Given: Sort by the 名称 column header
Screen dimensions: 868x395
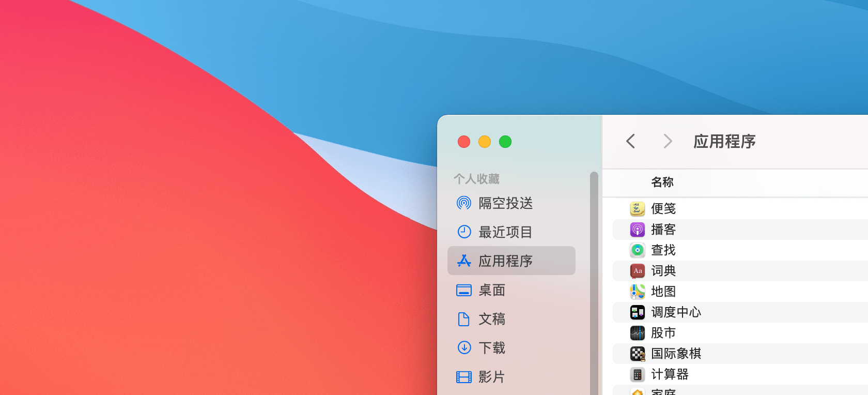Looking at the screenshot, I should pyautogui.click(x=662, y=182).
